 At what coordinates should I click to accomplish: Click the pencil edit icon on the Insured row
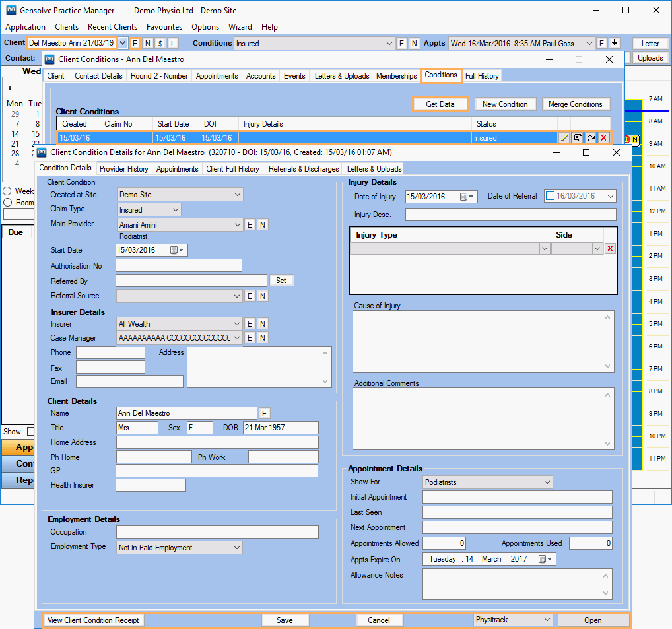tap(564, 138)
